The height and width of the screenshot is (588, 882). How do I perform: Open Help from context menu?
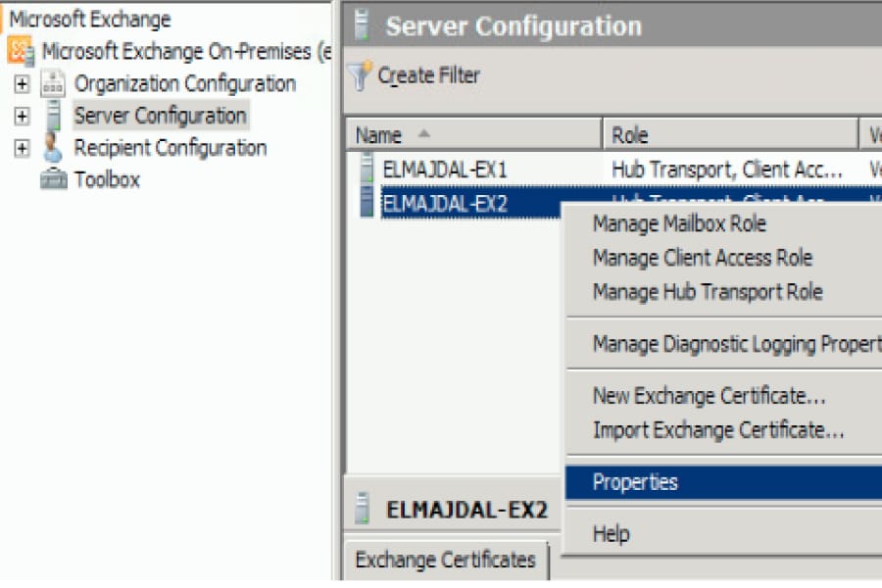click(611, 533)
